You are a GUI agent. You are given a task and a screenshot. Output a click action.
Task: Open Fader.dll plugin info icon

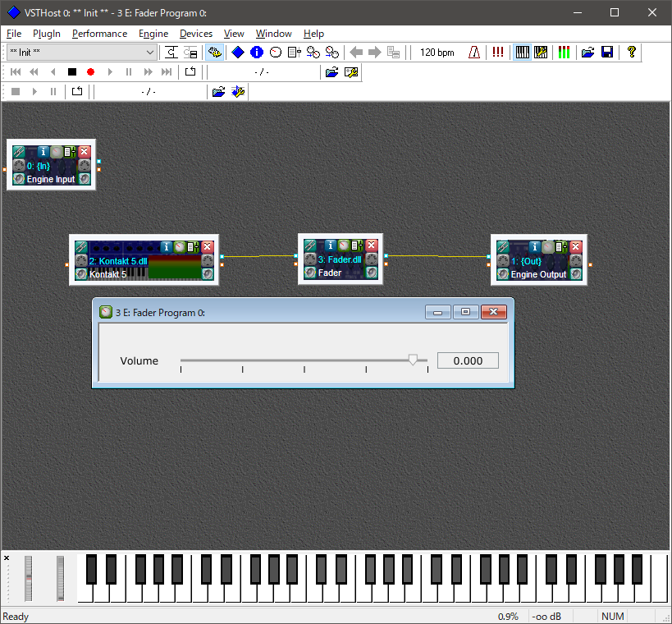pyautogui.click(x=330, y=245)
